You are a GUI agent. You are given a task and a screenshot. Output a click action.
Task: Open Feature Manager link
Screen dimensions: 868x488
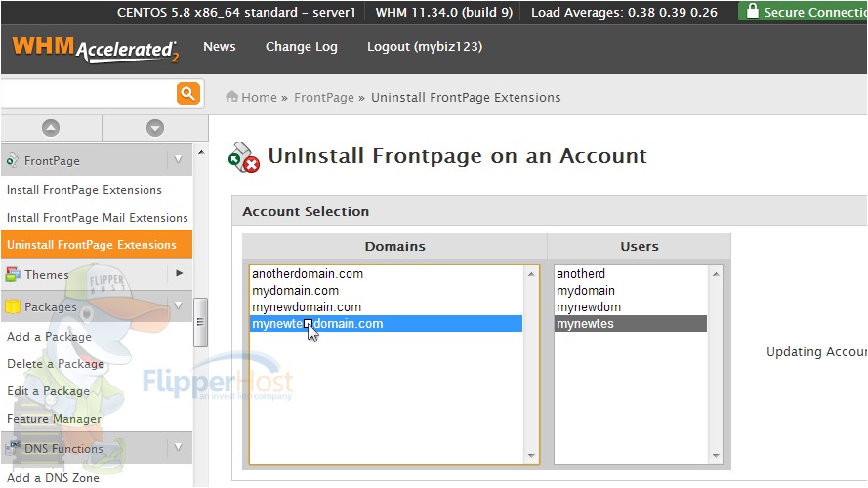[x=55, y=419]
